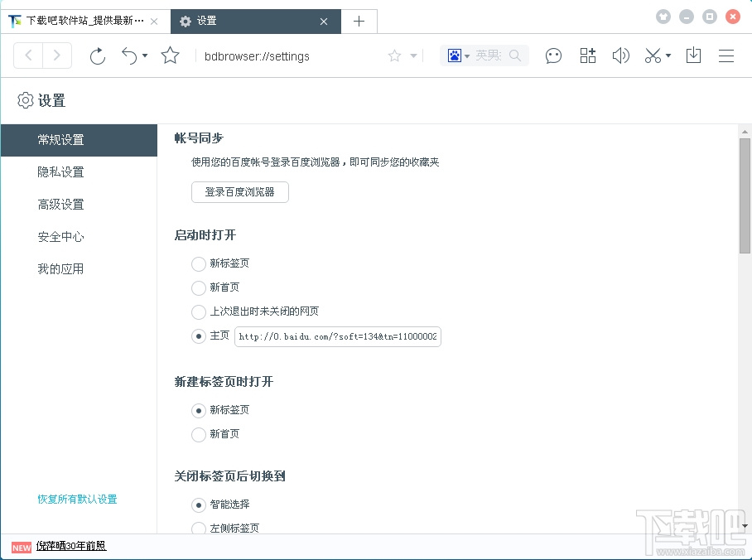Choose 左侧标签页 after closing a tab
The height and width of the screenshot is (560, 752).
(x=198, y=528)
